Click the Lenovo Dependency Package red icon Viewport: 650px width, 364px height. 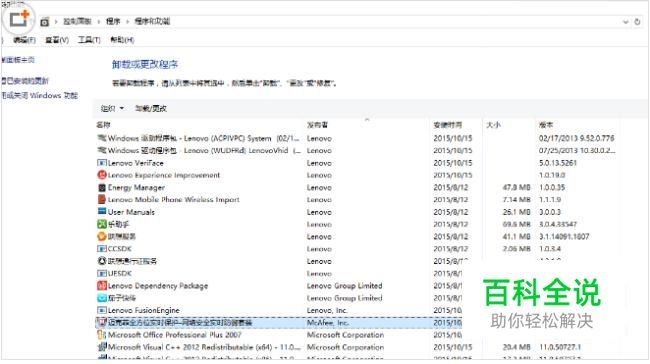click(x=102, y=286)
